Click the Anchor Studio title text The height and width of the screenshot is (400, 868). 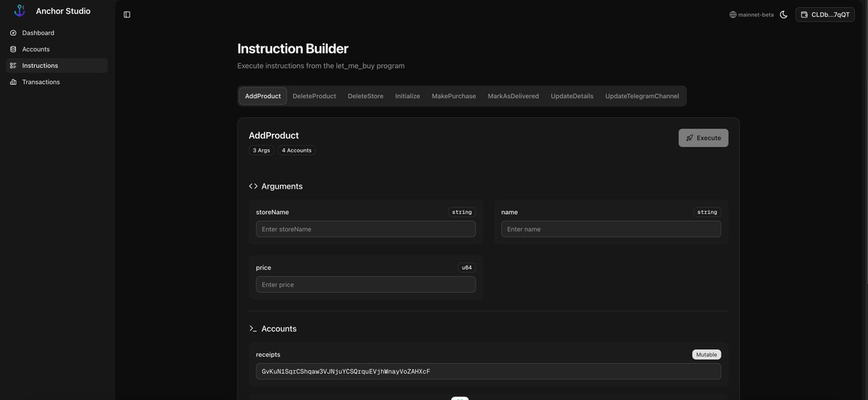point(63,11)
